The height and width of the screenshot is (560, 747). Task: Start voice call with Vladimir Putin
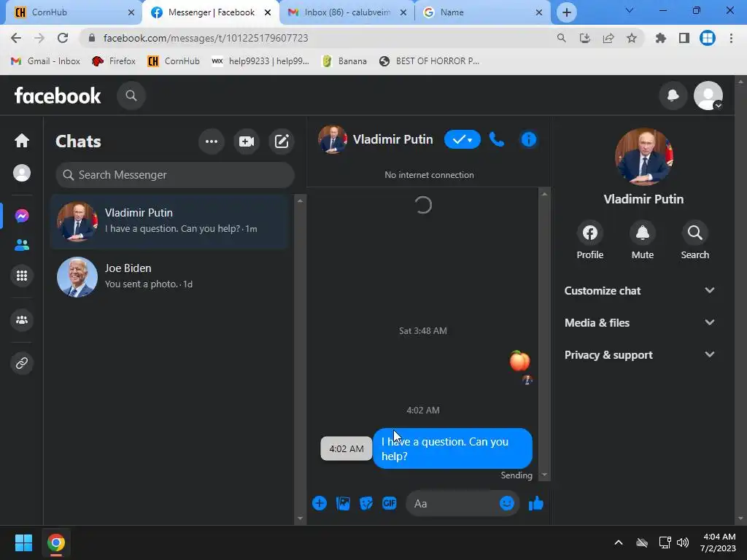(x=496, y=139)
